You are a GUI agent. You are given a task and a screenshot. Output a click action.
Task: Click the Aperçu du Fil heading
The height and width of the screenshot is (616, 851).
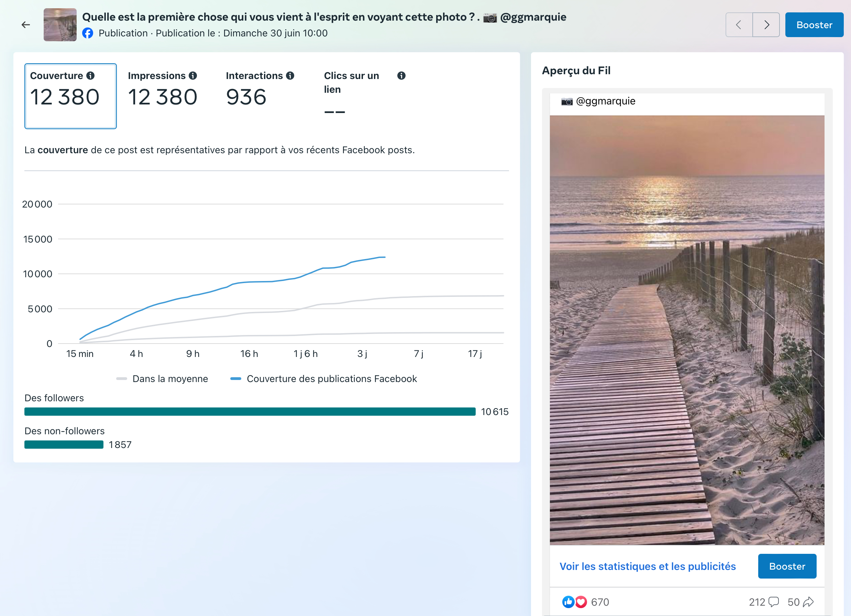point(576,70)
